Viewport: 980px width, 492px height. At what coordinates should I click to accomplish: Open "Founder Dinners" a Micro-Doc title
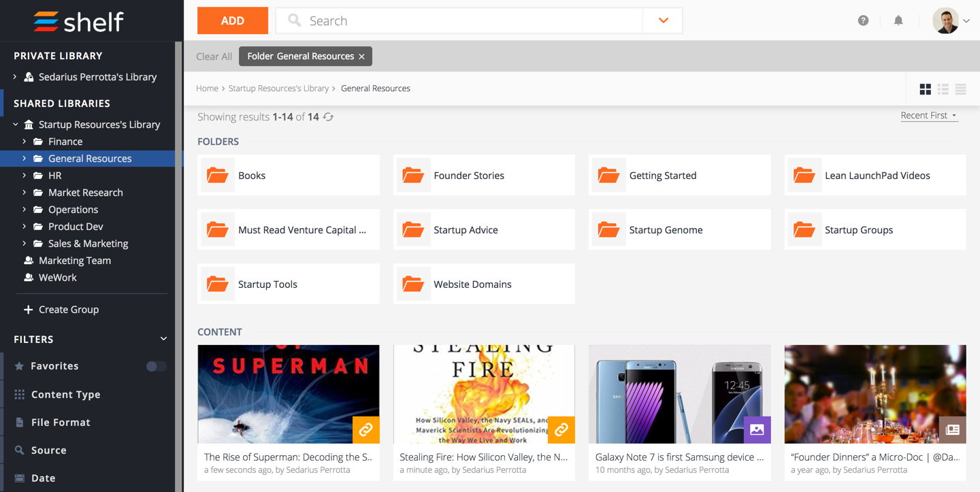(x=875, y=457)
